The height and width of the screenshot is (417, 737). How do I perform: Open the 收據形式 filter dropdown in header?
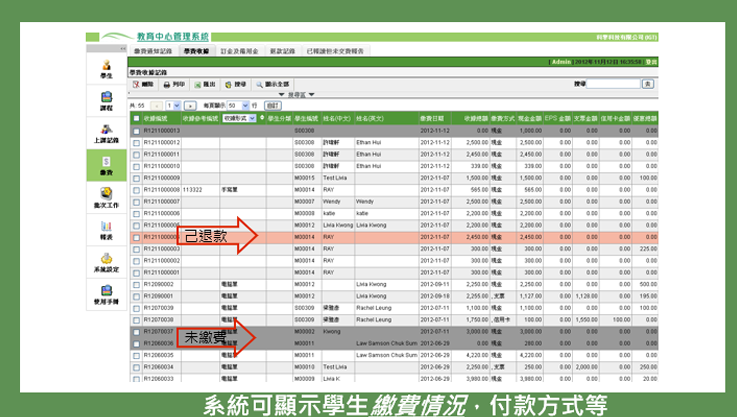(x=239, y=118)
